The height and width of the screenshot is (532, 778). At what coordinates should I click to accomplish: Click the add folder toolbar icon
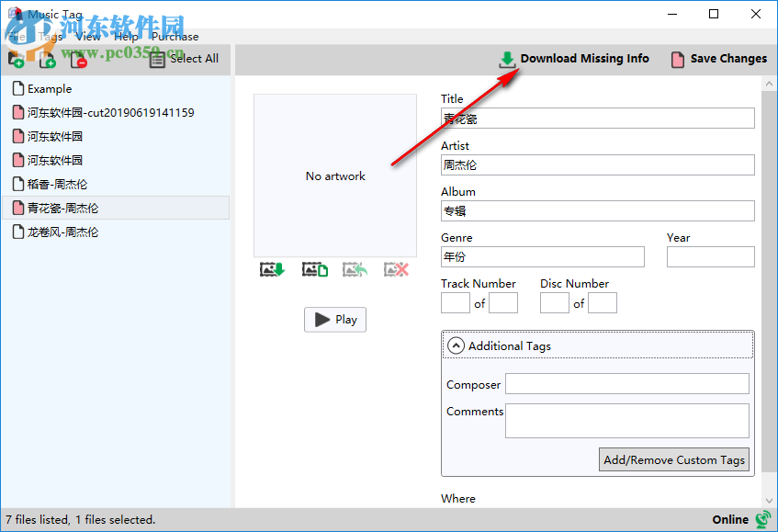pos(16,60)
